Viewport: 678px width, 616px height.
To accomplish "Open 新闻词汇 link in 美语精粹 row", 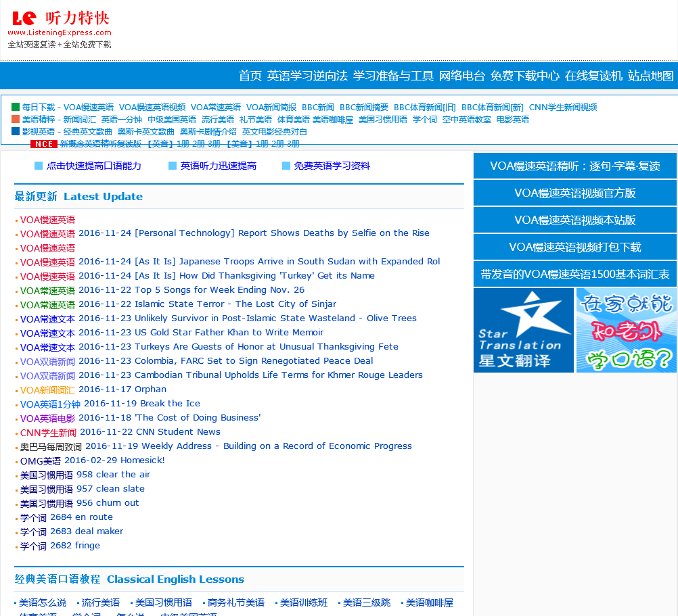I will pyautogui.click(x=80, y=119).
